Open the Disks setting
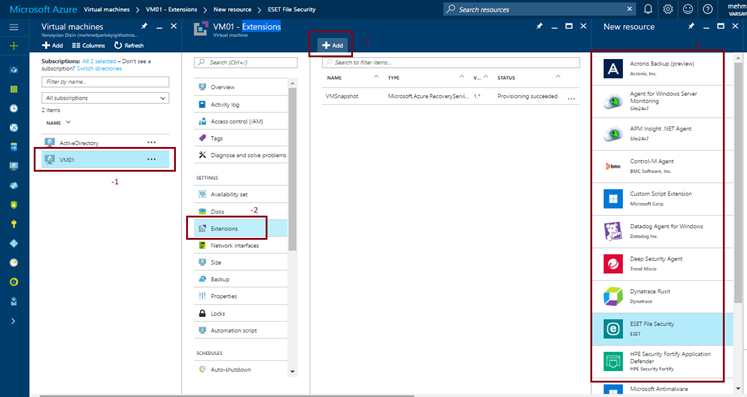Image resolution: width=747 pixels, height=397 pixels. 241,212
